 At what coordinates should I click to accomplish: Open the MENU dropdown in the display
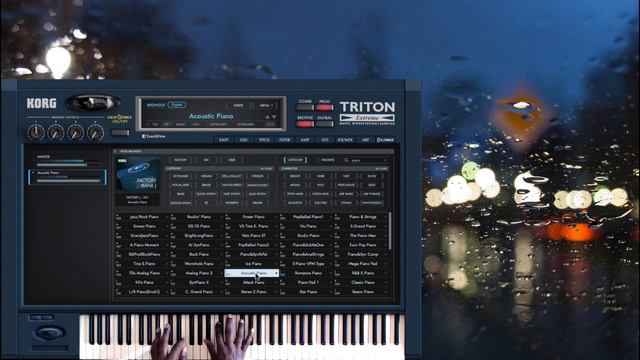[x=265, y=105]
